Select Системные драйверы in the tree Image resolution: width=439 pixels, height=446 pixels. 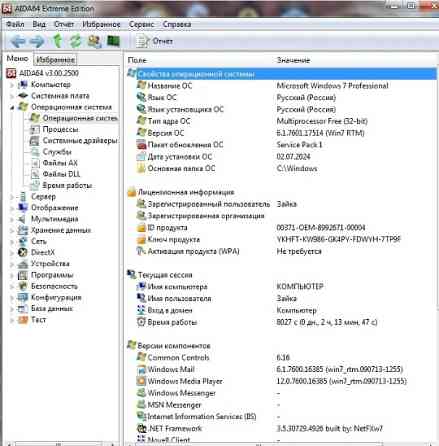80,141
